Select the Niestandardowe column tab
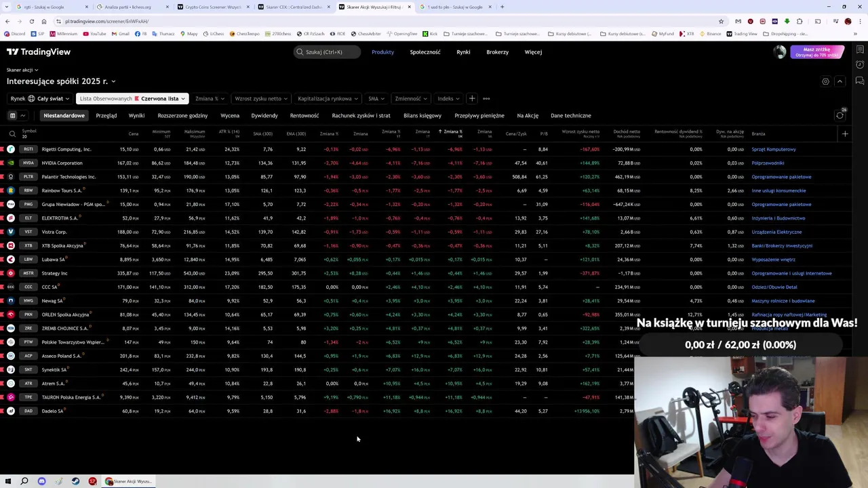868x488 pixels. click(x=64, y=115)
